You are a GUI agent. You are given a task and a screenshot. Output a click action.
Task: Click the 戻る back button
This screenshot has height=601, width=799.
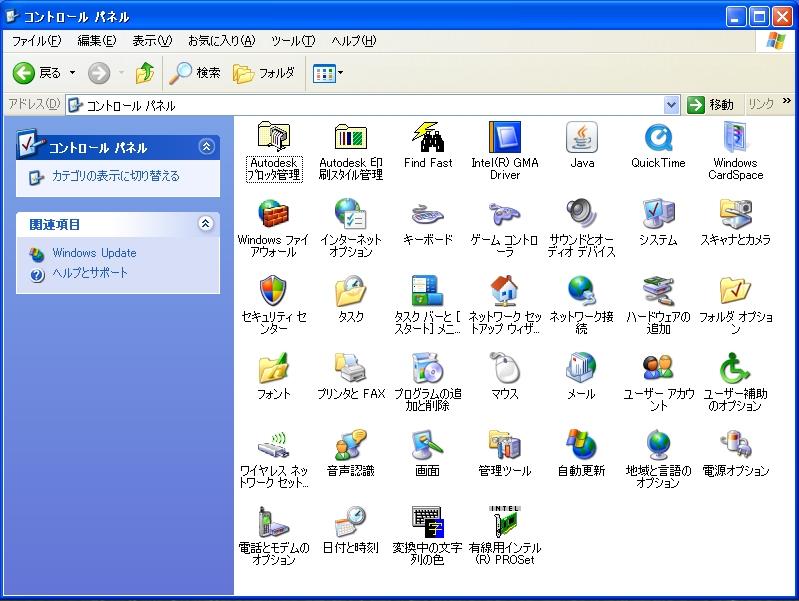(x=37, y=73)
